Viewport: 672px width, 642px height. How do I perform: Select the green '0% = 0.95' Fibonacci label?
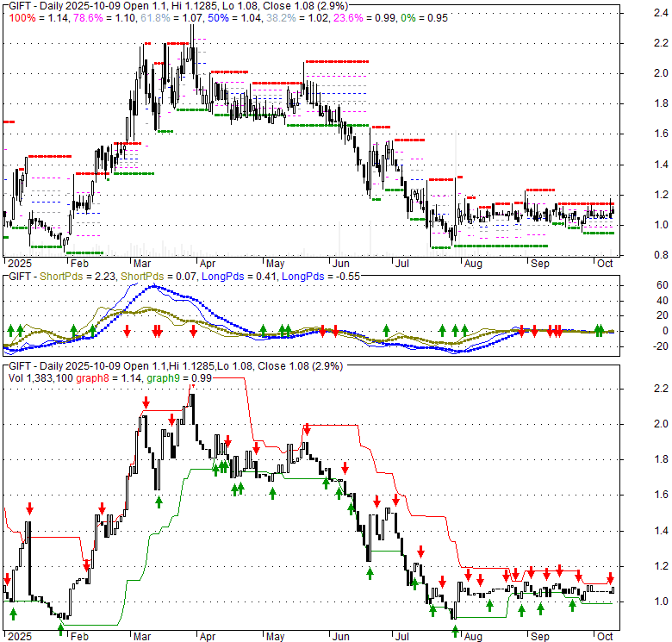coord(423,18)
